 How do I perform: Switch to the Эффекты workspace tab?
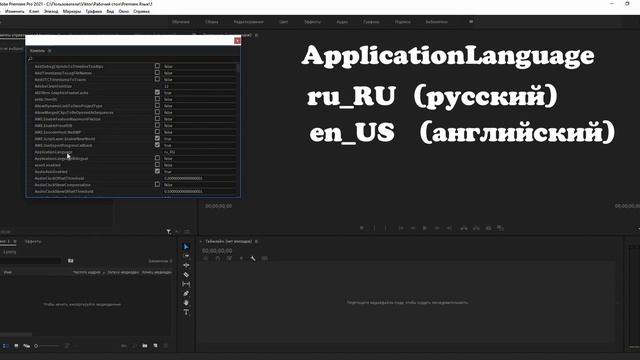[x=312, y=22]
